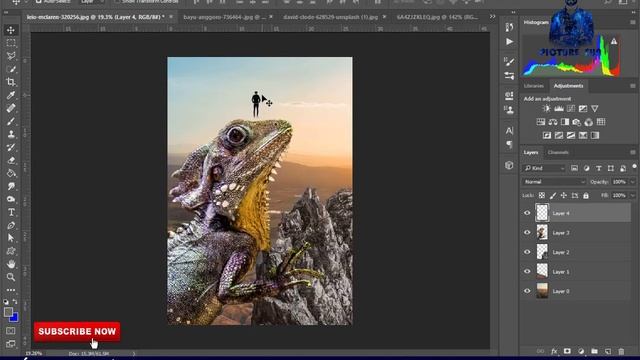
Task: Swap foreground and background colors
Action: point(15,302)
